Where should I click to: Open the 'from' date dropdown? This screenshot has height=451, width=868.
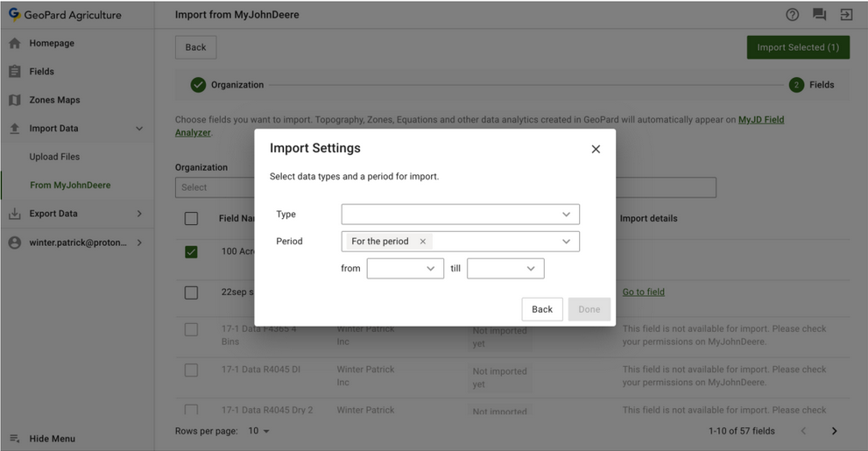405,269
